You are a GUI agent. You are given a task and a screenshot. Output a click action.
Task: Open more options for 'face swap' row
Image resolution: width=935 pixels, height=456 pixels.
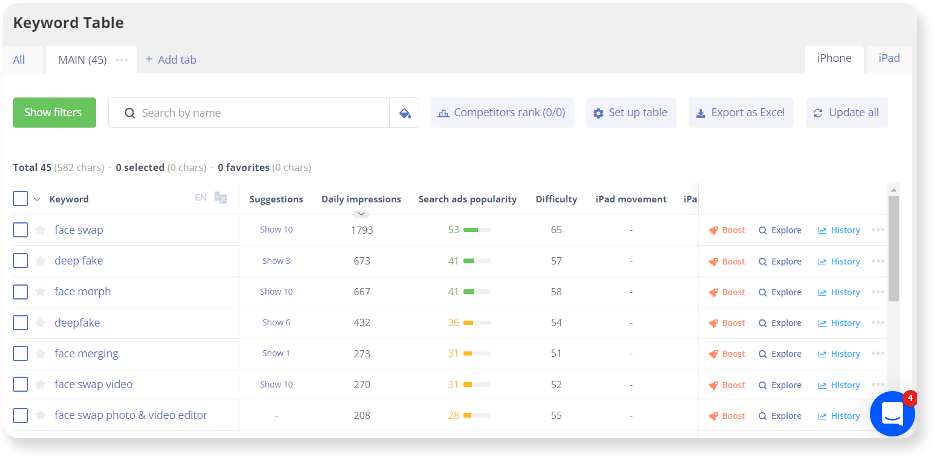(x=878, y=229)
